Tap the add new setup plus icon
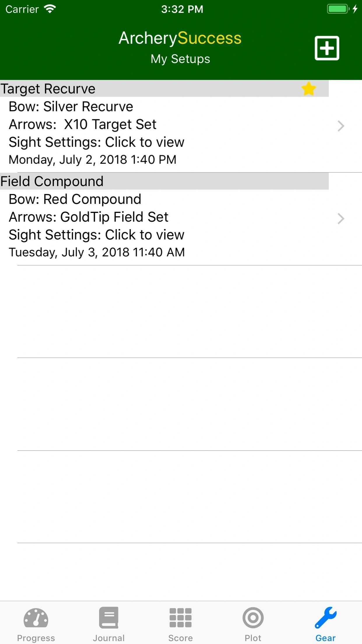 pyautogui.click(x=327, y=48)
